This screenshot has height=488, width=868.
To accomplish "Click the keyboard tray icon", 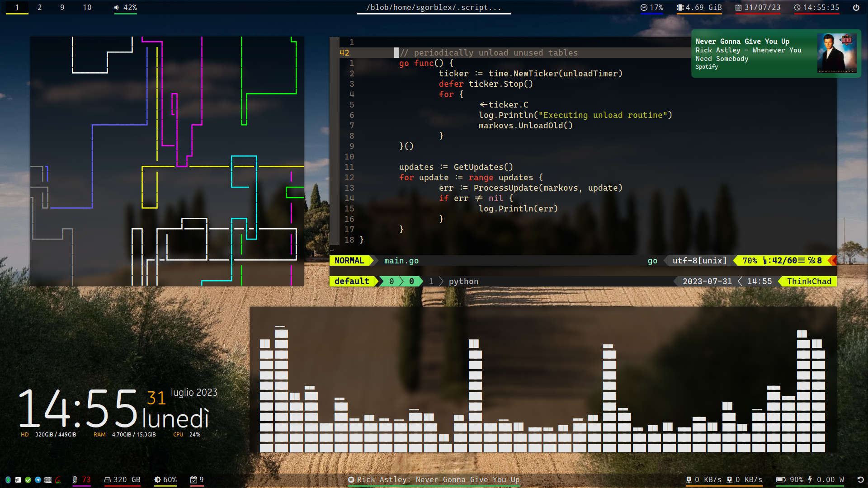I will coord(48,480).
